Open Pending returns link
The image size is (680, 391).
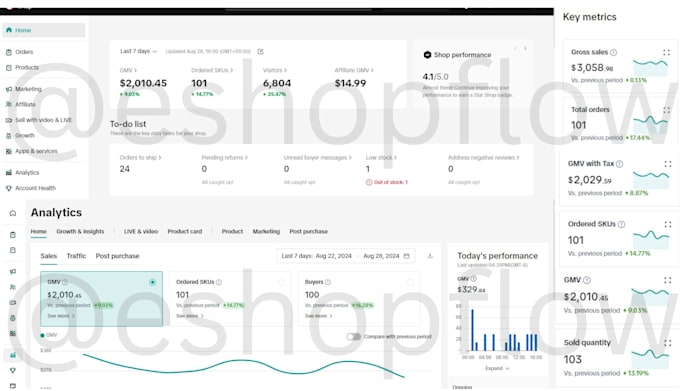tap(224, 158)
